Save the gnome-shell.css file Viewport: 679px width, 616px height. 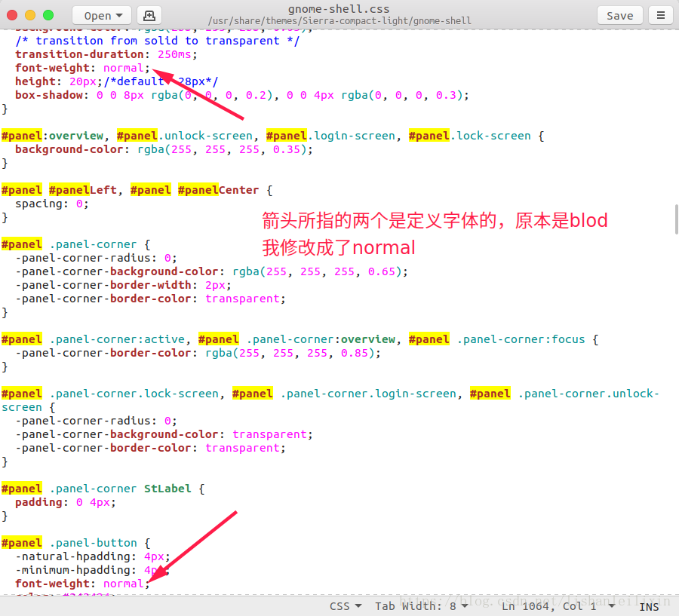click(619, 16)
